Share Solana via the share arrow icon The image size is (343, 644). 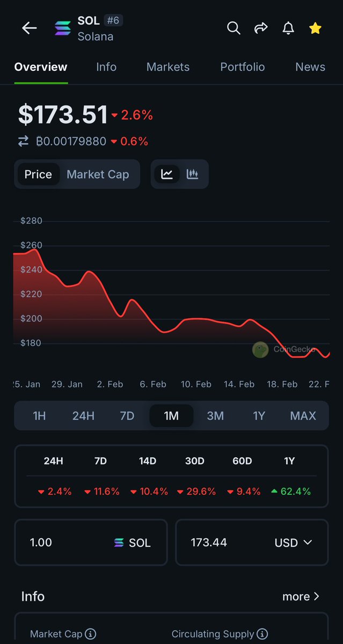point(261,28)
